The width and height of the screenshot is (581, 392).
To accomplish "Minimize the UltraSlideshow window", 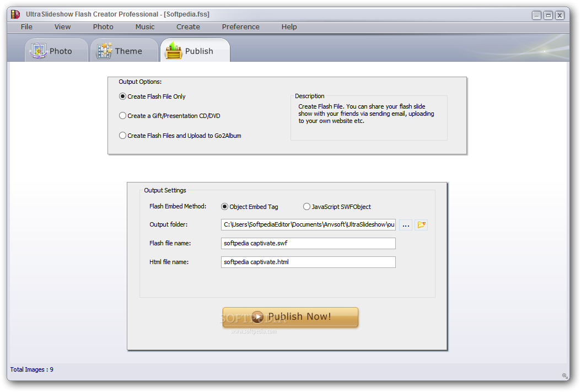I will [536, 15].
